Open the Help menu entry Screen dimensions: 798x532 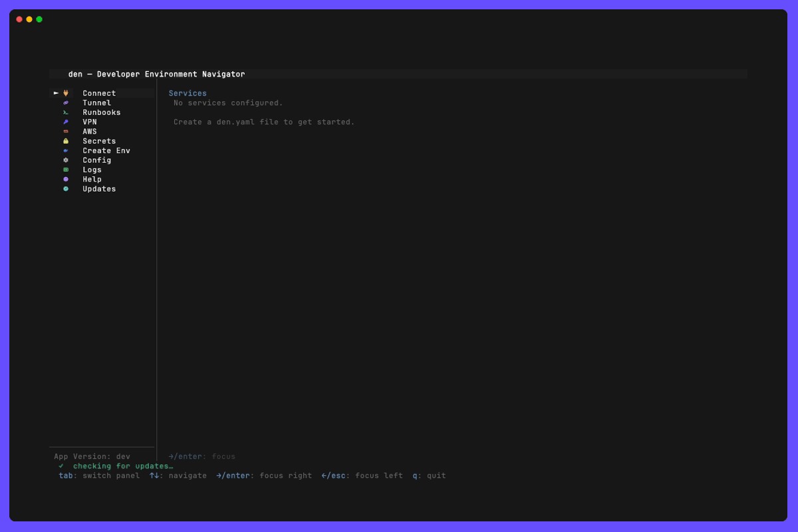(x=92, y=180)
